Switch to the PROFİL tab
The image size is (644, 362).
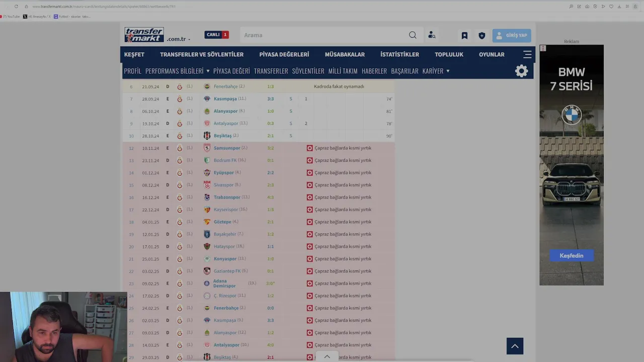[x=133, y=71]
